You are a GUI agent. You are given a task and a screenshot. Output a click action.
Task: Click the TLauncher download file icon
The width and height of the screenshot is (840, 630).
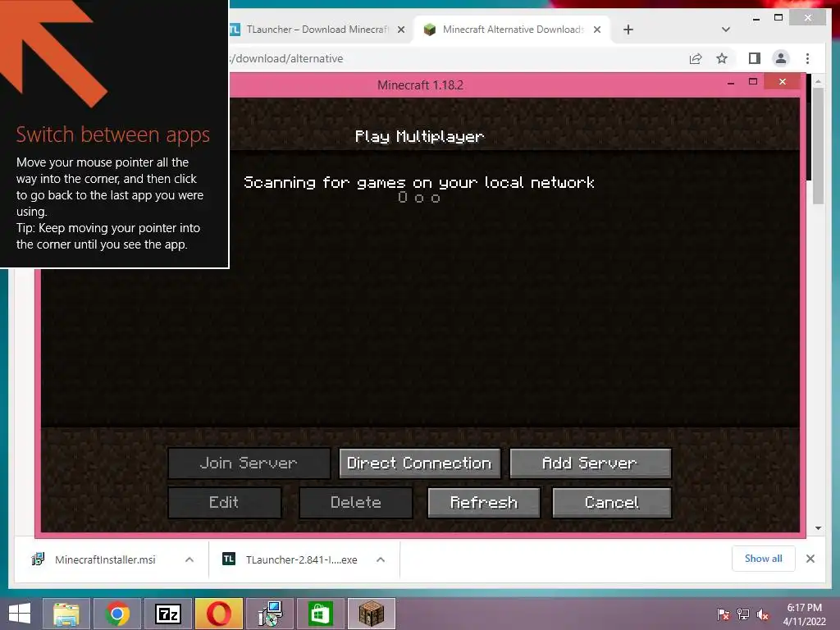pyautogui.click(x=229, y=559)
